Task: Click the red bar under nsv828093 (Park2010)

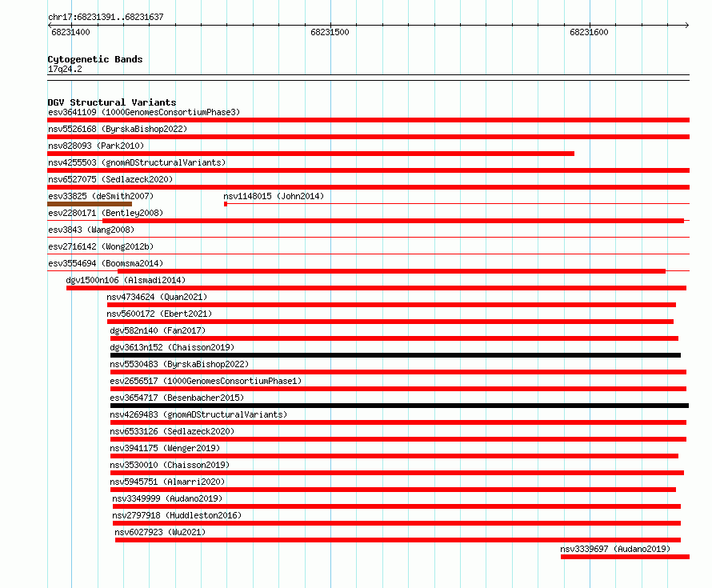Action: 311,154
